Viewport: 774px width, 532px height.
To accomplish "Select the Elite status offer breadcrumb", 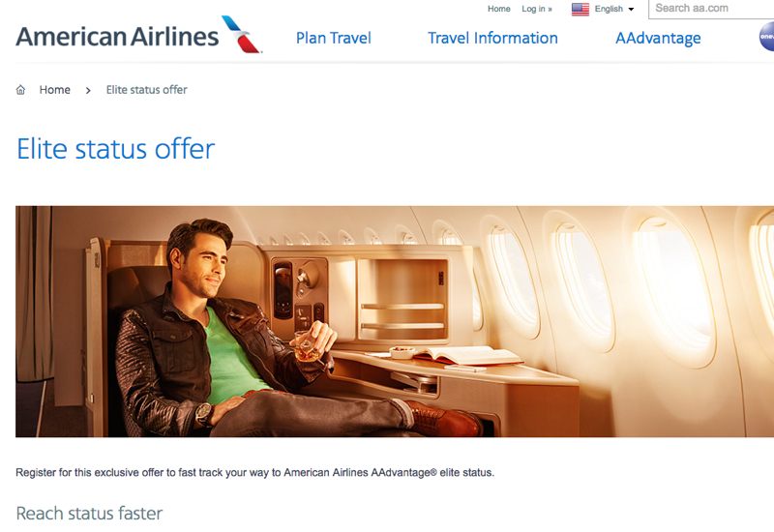I will (x=147, y=90).
